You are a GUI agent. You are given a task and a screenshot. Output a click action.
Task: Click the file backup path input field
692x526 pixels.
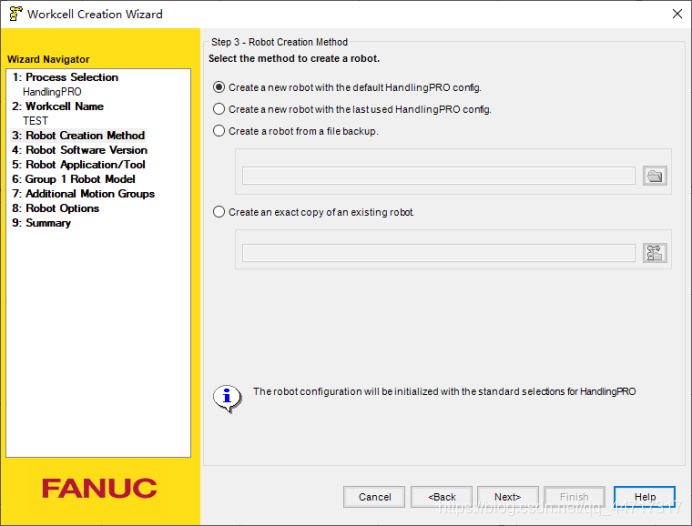pos(439,176)
